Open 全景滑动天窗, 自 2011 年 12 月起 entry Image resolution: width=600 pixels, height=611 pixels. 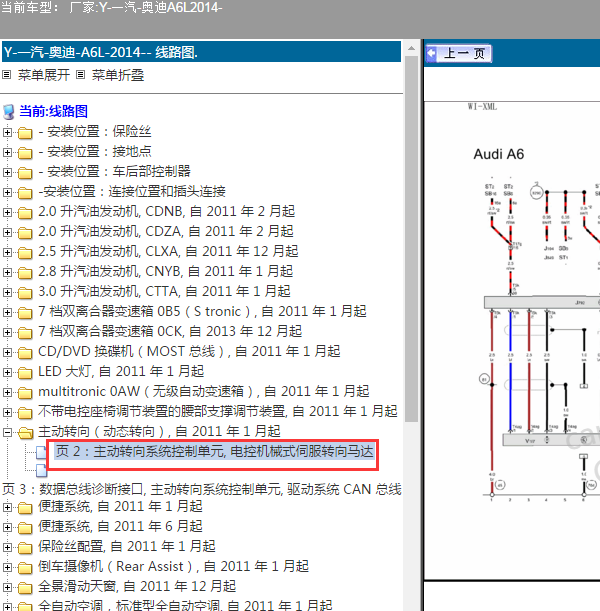(137, 586)
